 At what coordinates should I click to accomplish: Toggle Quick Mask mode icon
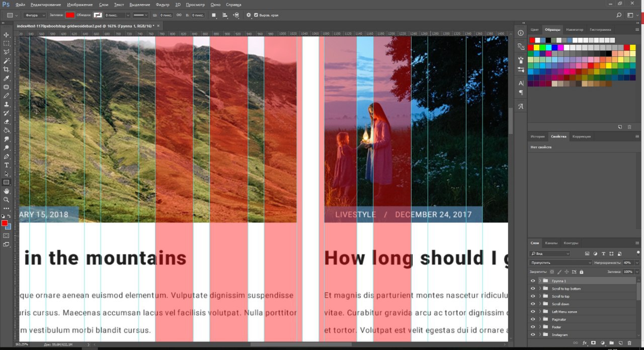tap(7, 235)
